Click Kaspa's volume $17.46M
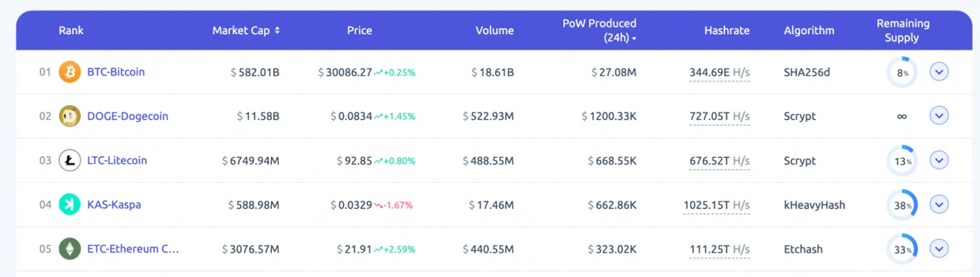This screenshot has width=980, height=277. [x=491, y=205]
